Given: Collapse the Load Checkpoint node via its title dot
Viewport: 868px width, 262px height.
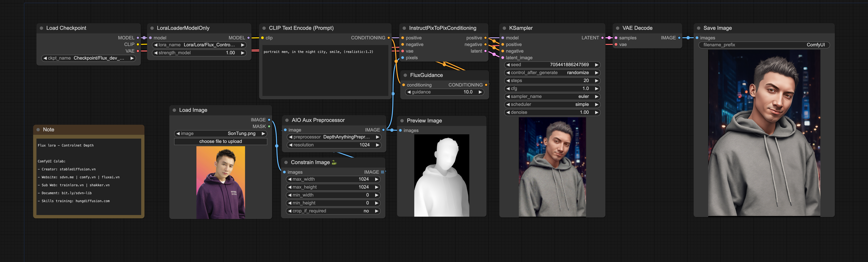Looking at the screenshot, I should [41, 28].
